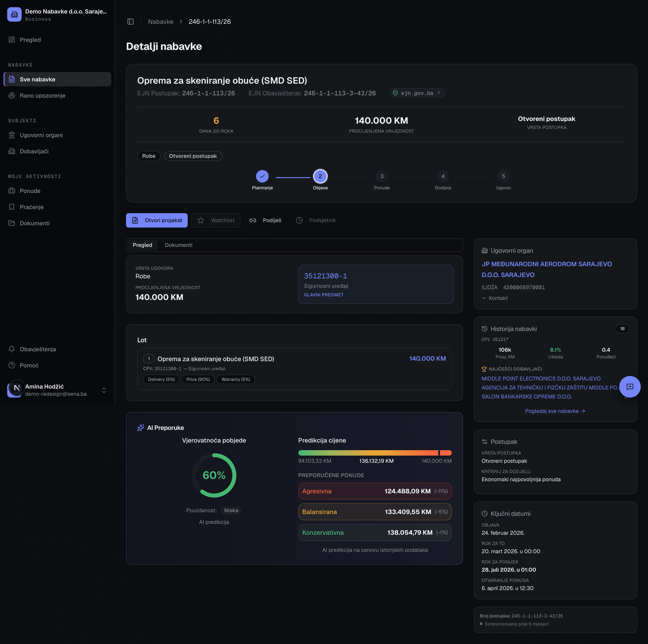Click the Ugovorni organ building icon
Viewport: 648px width, 644px height.
pos(484,250)
